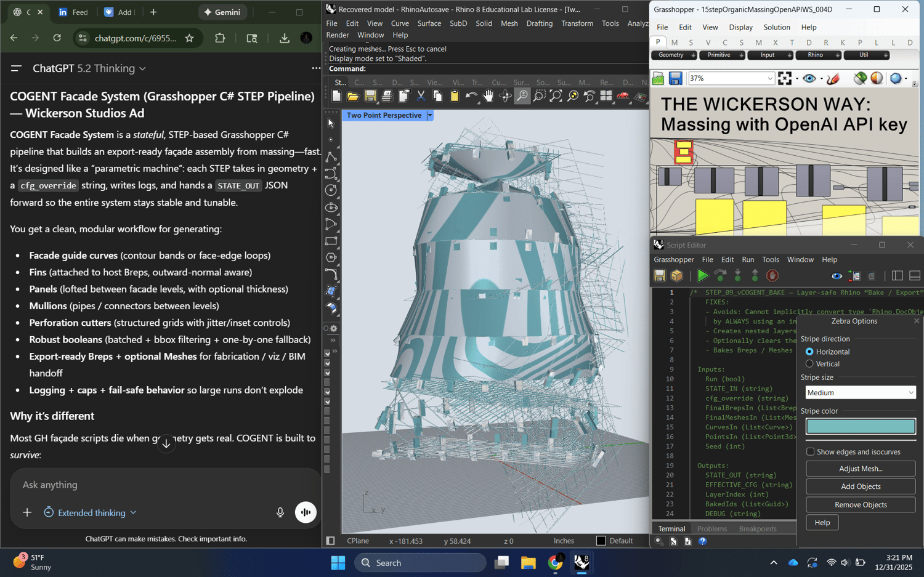924x577 pixels.
Task: Click Zoom Extents icon in Rhino toolbar
Action: [556, 96]
